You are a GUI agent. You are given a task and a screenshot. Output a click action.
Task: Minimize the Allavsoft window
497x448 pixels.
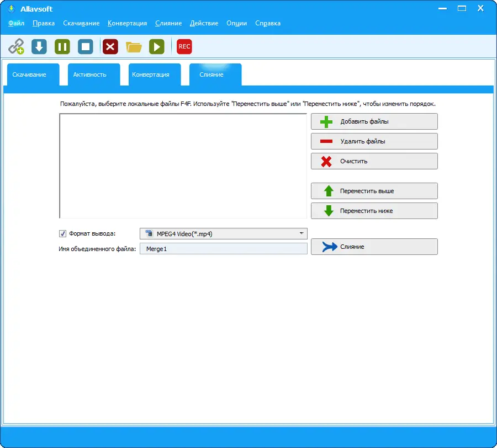442,8
